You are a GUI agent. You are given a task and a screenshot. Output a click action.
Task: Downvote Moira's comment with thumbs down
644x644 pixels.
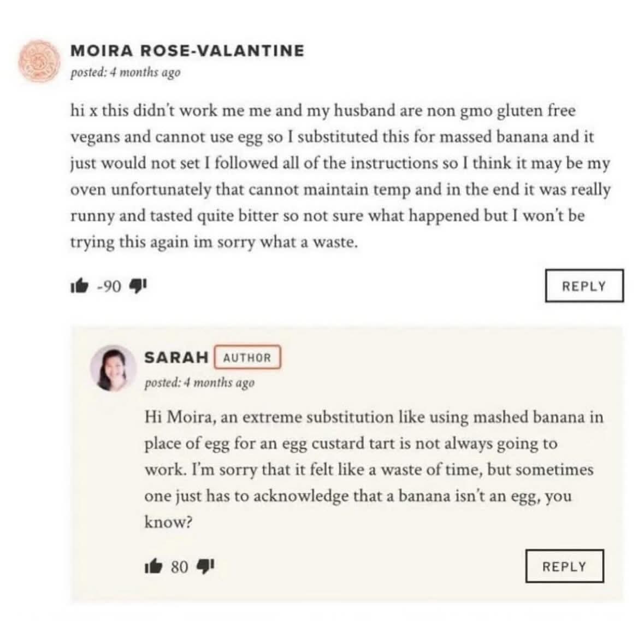coord(138,286)
